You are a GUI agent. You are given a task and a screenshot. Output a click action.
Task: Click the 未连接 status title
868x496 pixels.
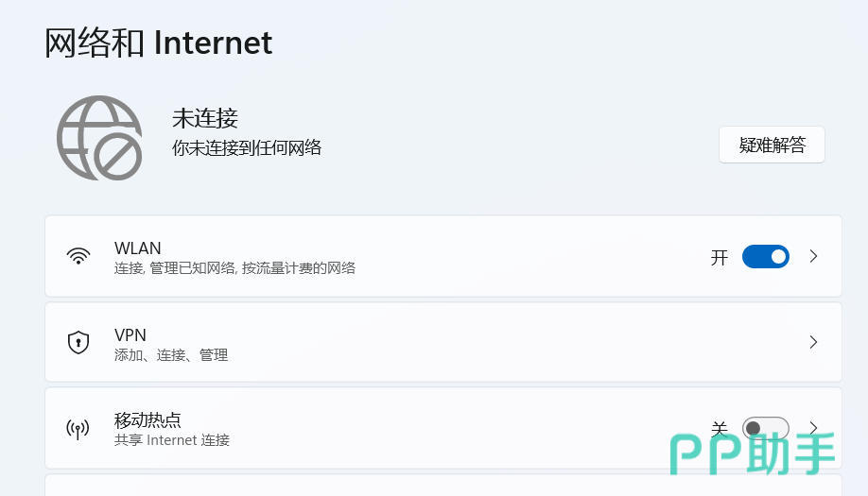(205, 118)
